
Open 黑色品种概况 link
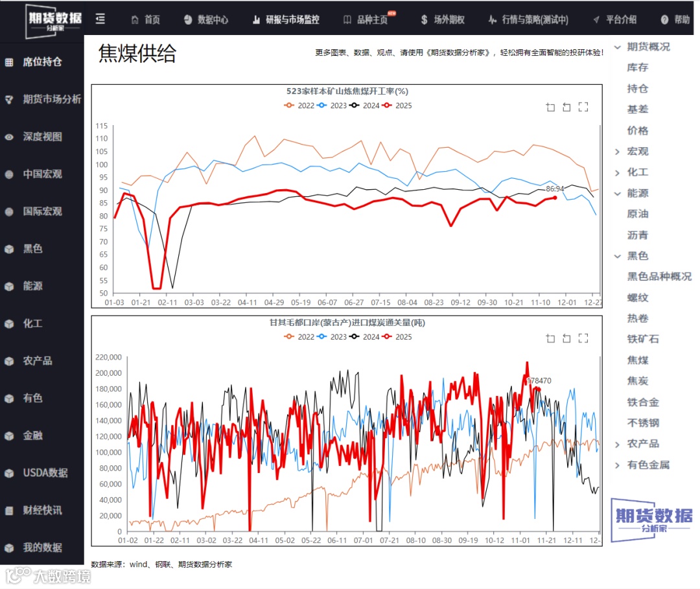point(659,277)
